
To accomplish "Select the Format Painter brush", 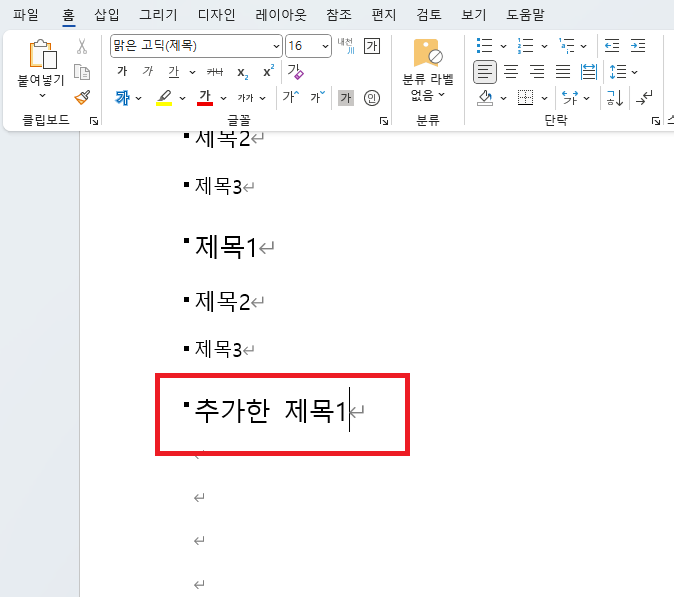I will point(82,98).
